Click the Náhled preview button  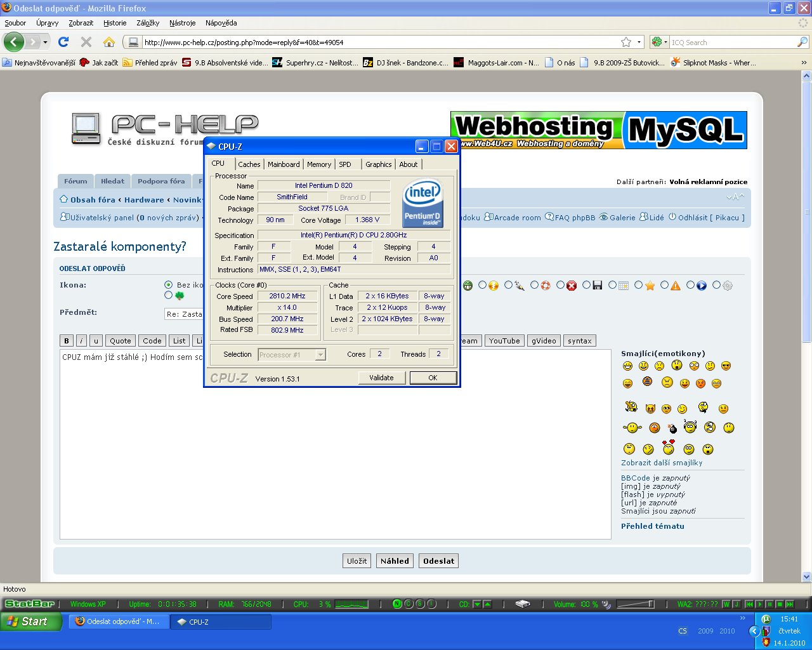pos(395,561)
